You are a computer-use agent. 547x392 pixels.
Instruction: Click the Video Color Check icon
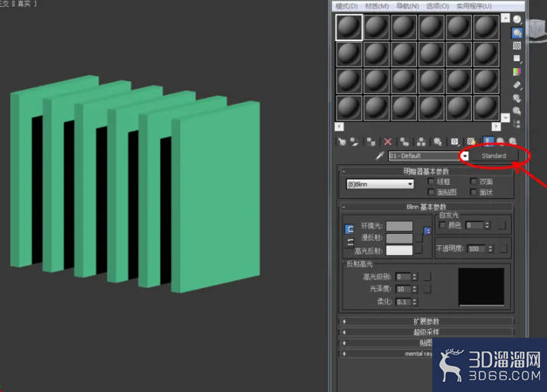[x=517, y=71]
